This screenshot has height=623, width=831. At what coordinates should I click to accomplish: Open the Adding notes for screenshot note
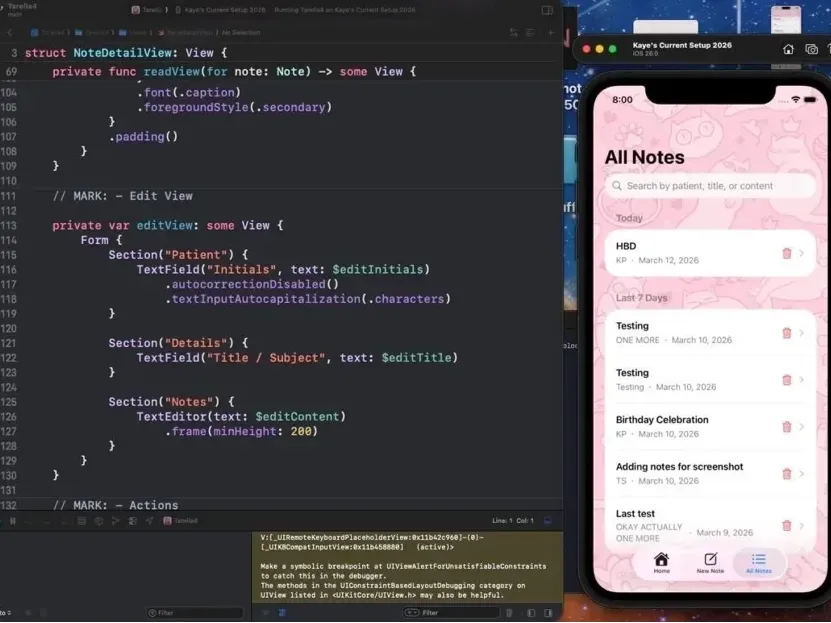click(710, 474)
